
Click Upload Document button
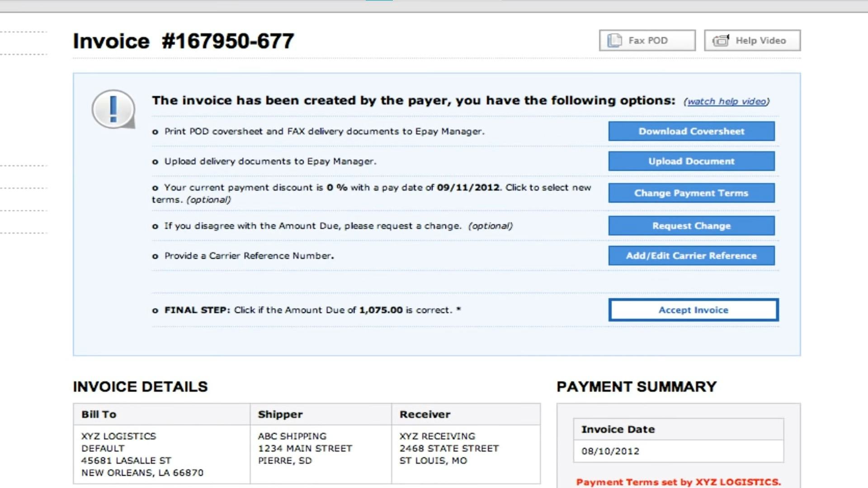click(691, 161)
